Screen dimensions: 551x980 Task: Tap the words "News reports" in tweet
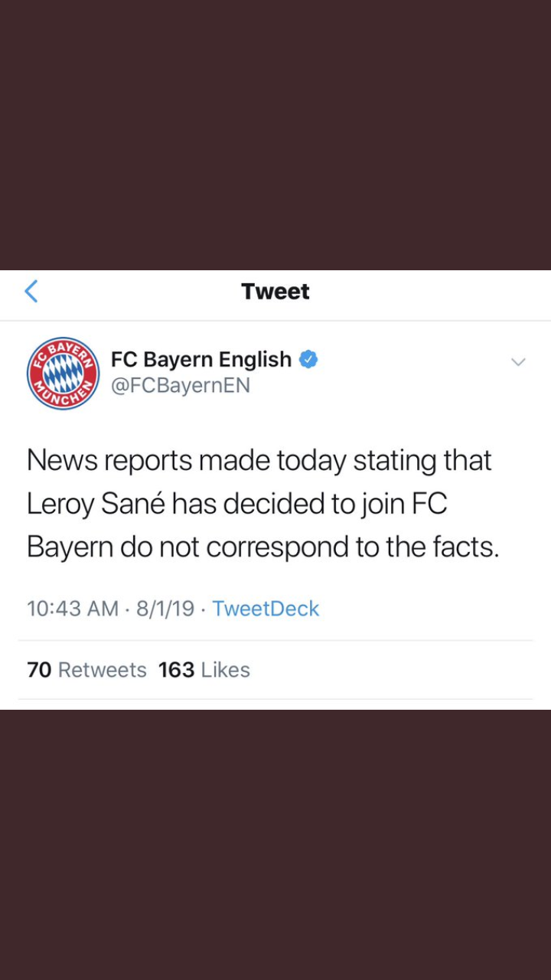(108, 461)
